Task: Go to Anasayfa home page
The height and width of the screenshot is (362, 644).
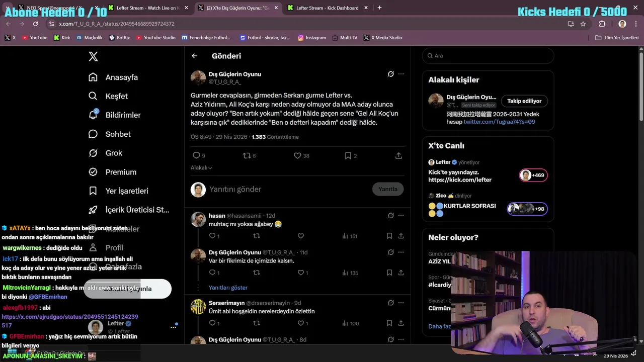Action: coord(113,77)
